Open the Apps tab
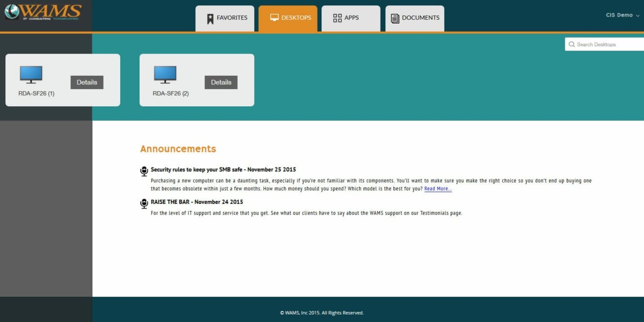This screenshot has height=322, width=644. click(x=351, y=19)
